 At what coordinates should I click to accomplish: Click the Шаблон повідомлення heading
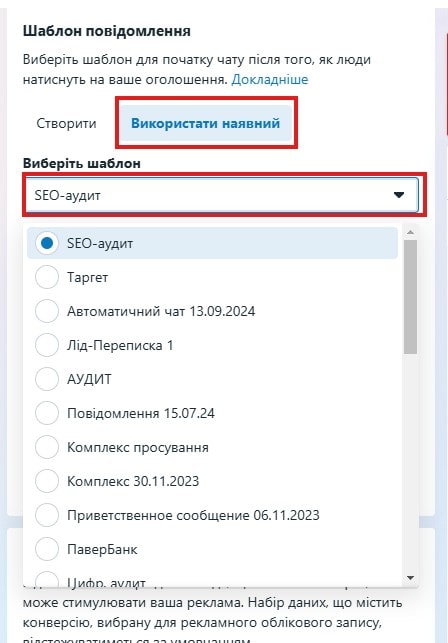tap(107, 31)
